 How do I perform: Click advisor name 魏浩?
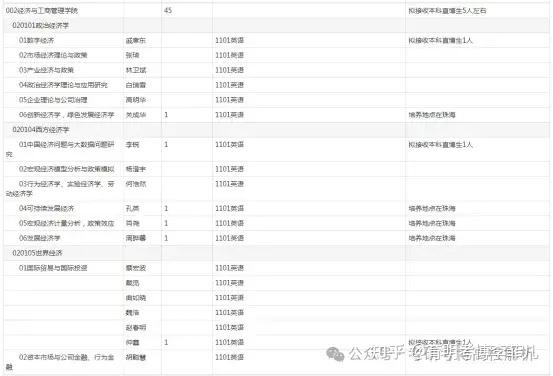click(132, 313)
